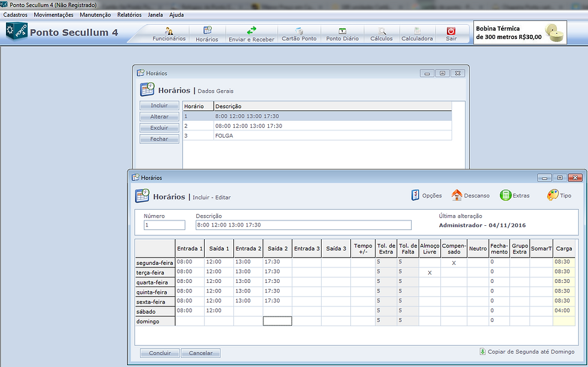Click the Sair power icon
The width and height of the screenshot is (588, 367).
coord(451,31)
